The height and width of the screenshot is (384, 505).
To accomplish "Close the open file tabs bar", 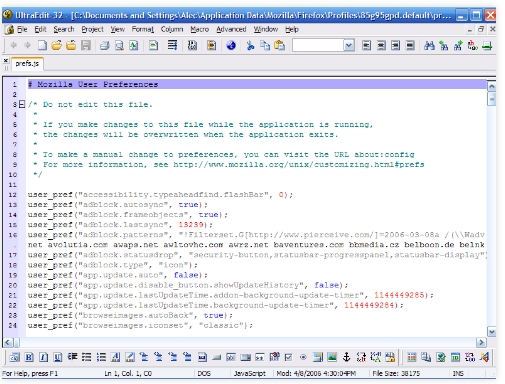I will click(6, 60).
